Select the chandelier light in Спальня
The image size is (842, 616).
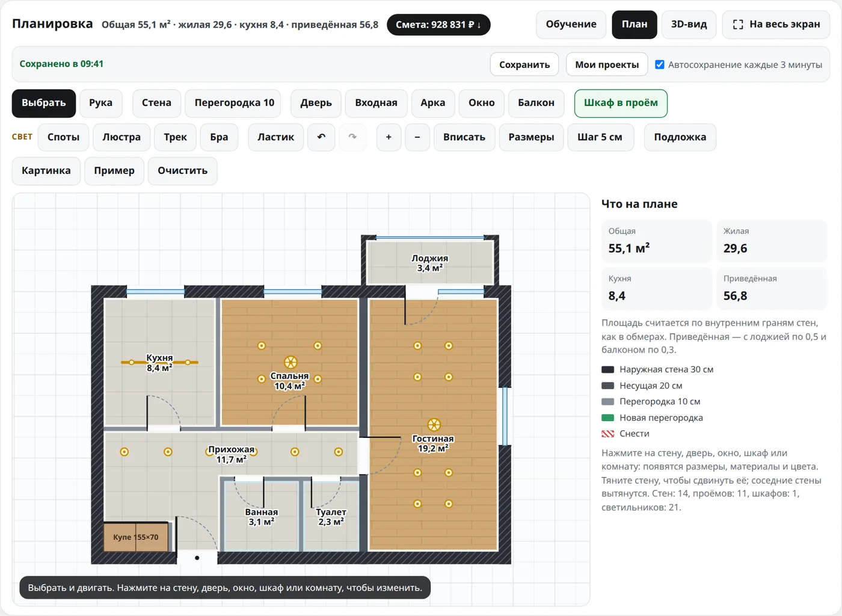coord(290,362)
